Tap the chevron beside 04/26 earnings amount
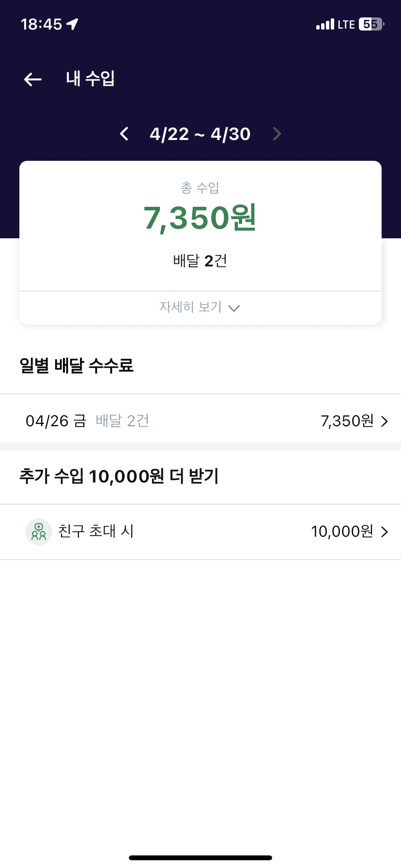 coord(385,421)
